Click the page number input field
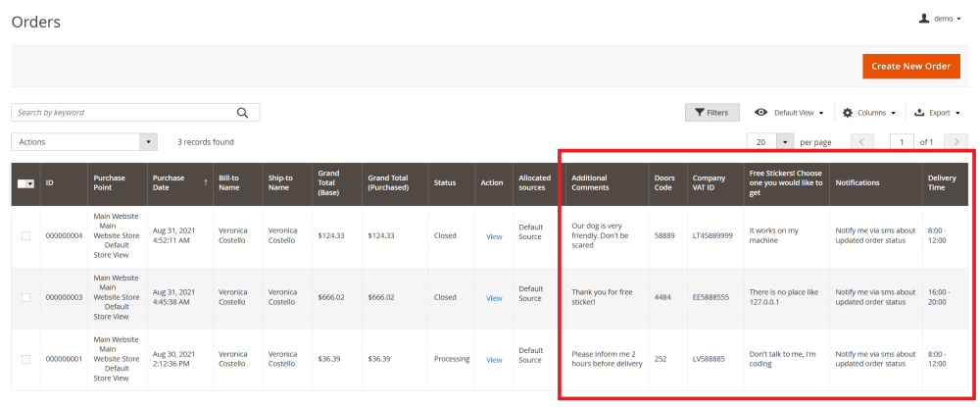980x407 pixels. (x=903, y=142)
